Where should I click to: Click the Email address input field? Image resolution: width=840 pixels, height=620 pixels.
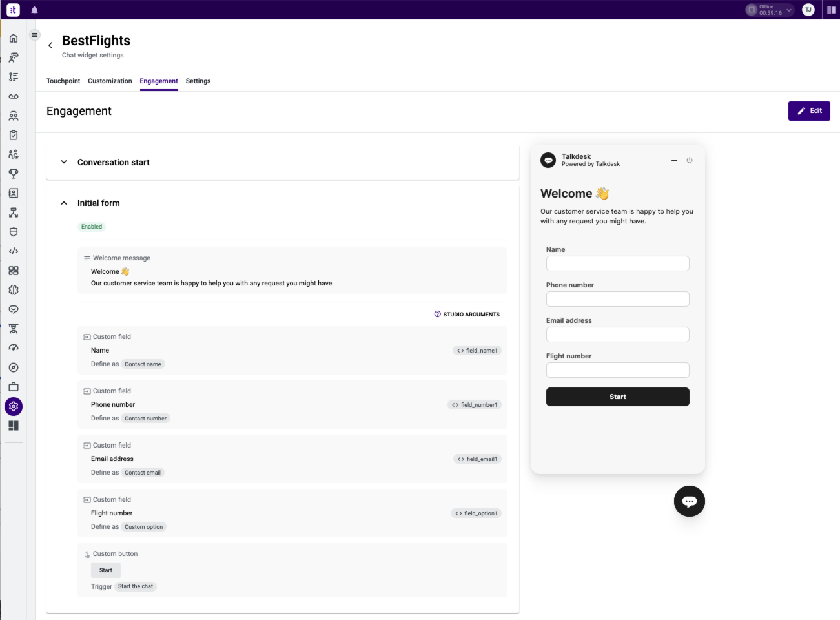coord(618,335)
